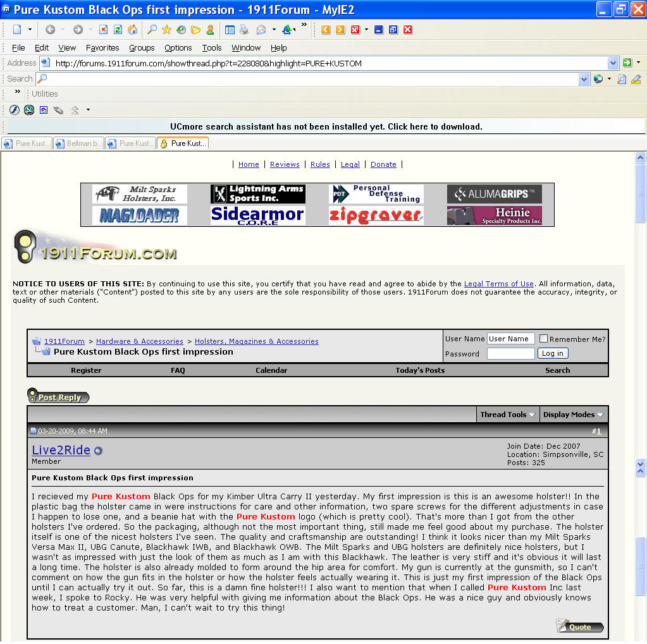Close tab using red X box icon beside orange arrows
The width and height of the screenshot is (647, 644).
(355, 30)
